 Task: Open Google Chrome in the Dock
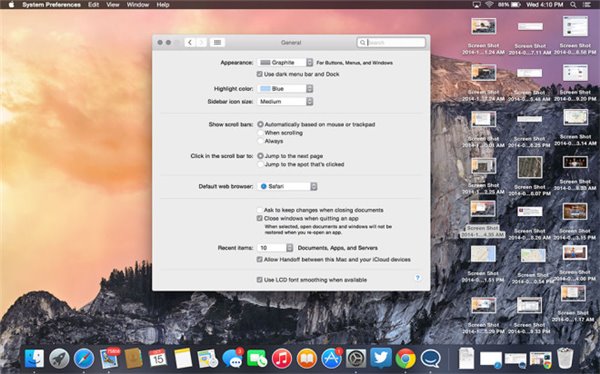click(406, 359)
